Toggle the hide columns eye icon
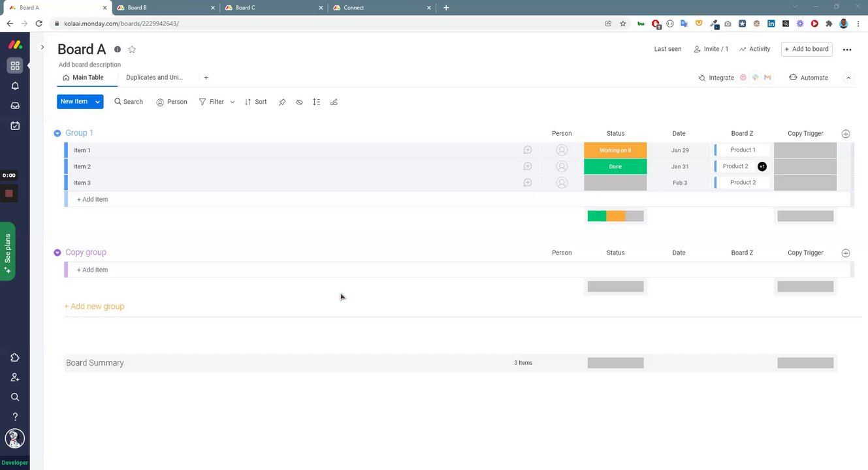 click(x=299, y=102)
